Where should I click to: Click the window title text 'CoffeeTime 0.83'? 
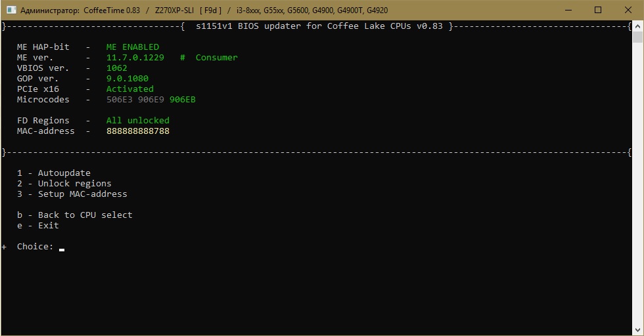pyautogui.click(x=112, y=10)
